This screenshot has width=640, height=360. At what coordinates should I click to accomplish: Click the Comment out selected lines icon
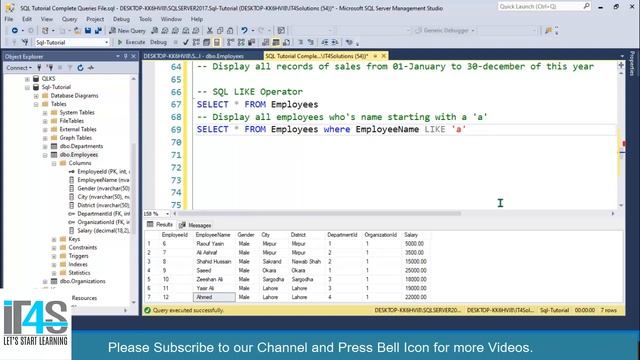[x=300, y=42]
